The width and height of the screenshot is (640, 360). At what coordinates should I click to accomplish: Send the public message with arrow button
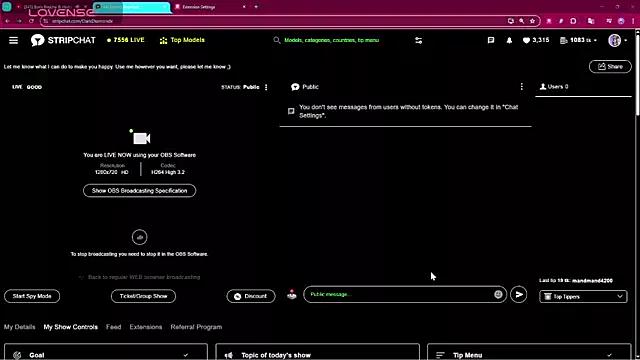[519, 295]
